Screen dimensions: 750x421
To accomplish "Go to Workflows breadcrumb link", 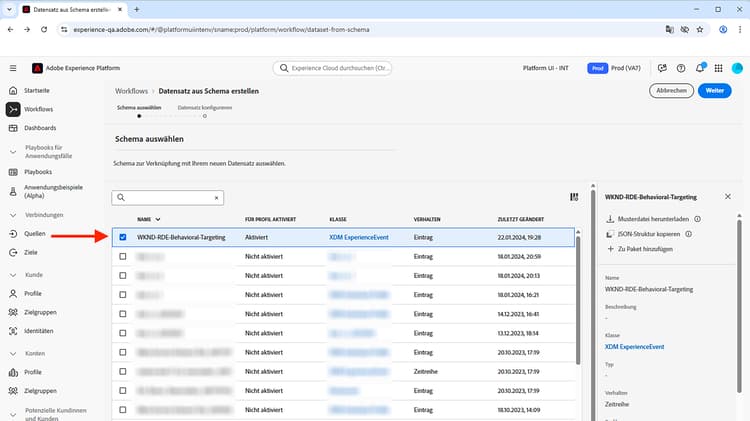I will (x=132, y=91).
